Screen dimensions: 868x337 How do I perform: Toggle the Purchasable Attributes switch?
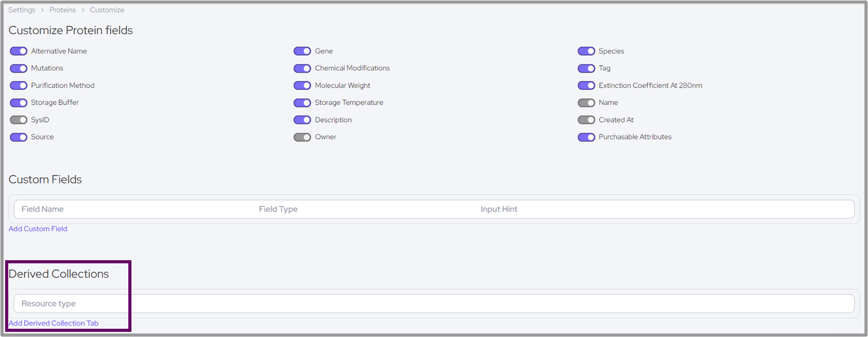coord(586,137)
